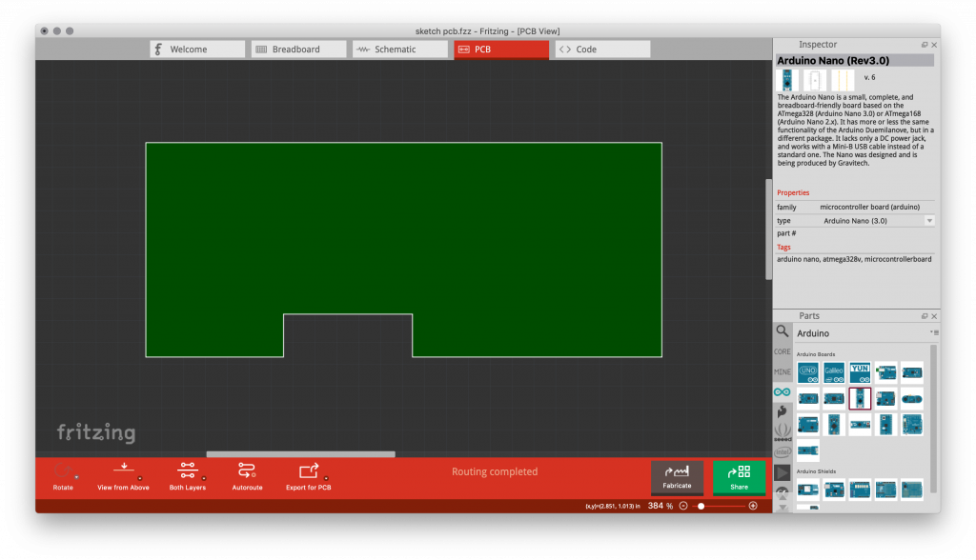Float the Parts panel
The width and height of the screenshot is (976, 560).
tap(925, 316)
